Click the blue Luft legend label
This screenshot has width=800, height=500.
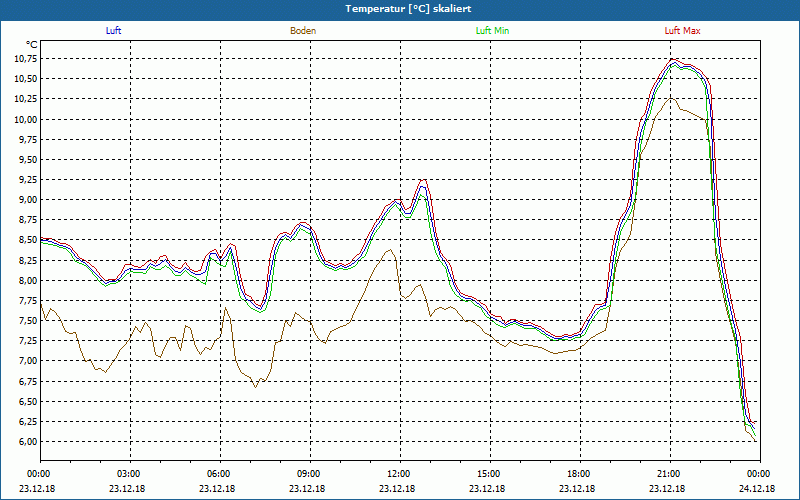[x=113, y=31]
